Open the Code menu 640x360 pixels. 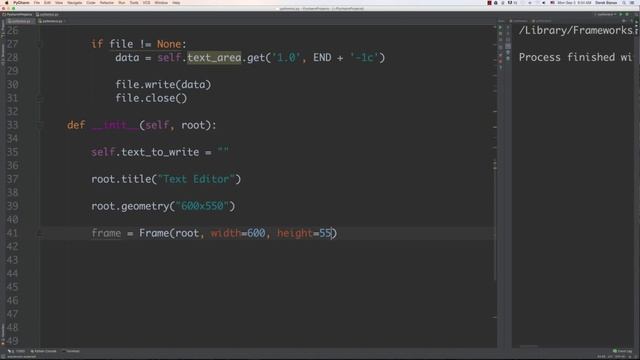point(91,2)
